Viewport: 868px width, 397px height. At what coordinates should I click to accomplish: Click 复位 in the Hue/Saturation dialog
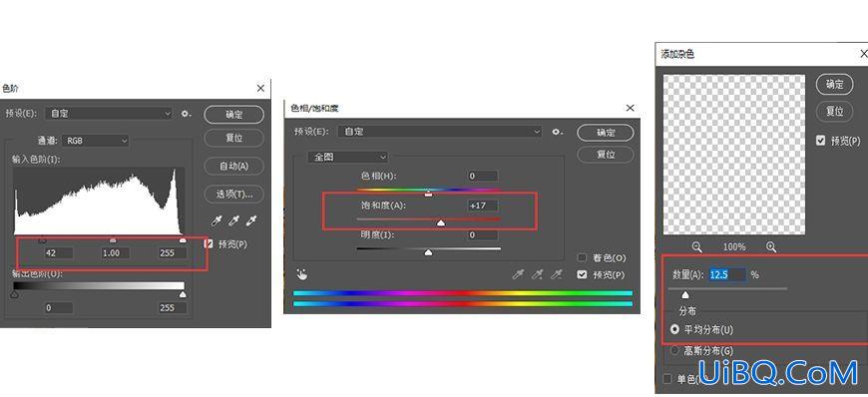coord(606,155)
